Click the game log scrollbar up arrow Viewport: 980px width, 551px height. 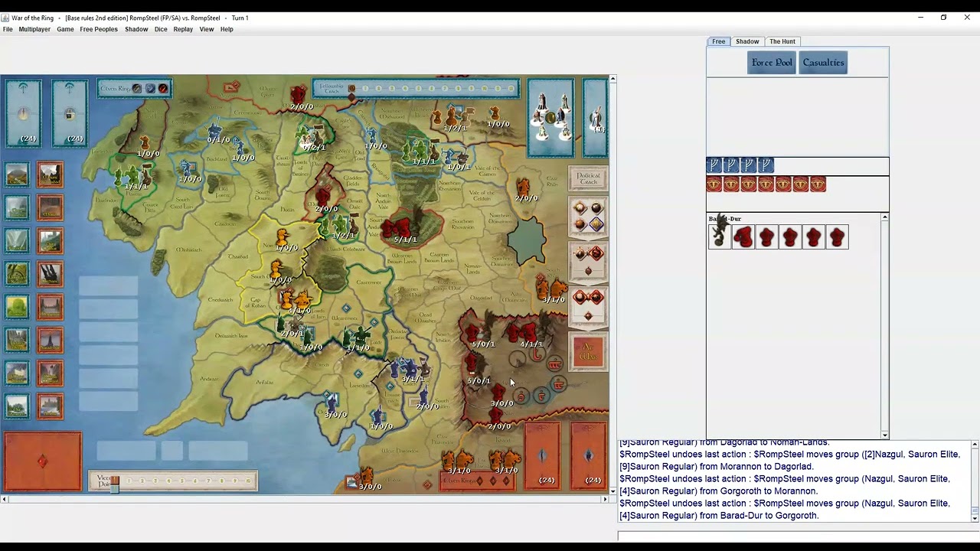(975, 445)
